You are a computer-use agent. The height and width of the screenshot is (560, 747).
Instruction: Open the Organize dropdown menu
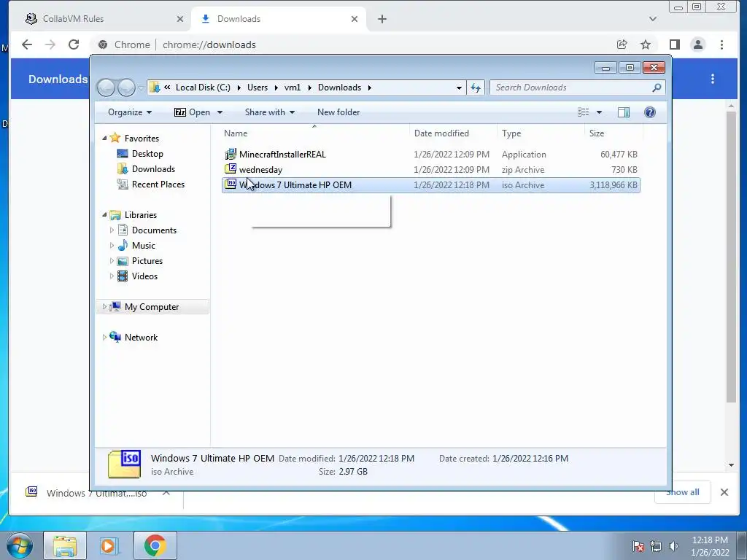pos(130,112)
